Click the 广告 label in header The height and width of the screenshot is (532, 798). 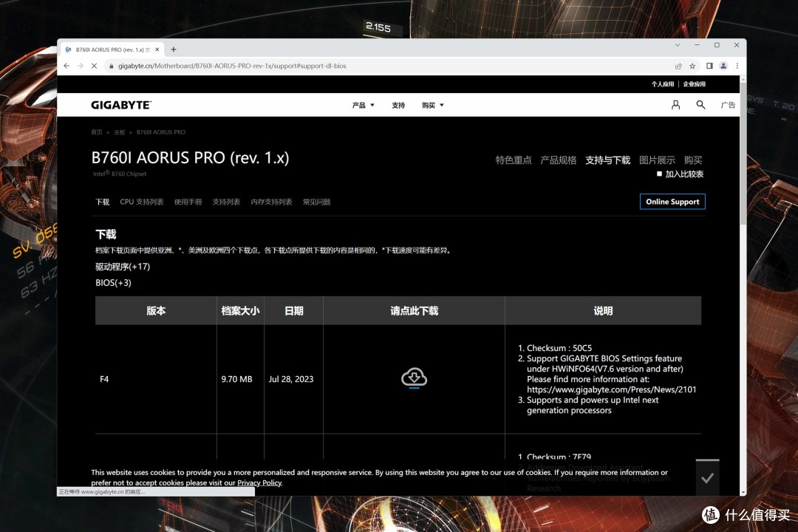click(728, 105)
